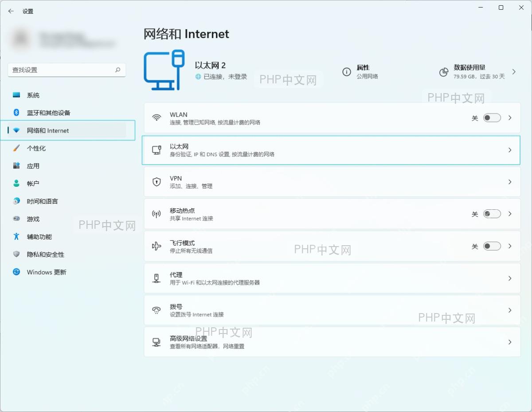Click the 隐私和安全性 shield icon
Viewport: 532px width, 412px height.
tap(16, 254)
